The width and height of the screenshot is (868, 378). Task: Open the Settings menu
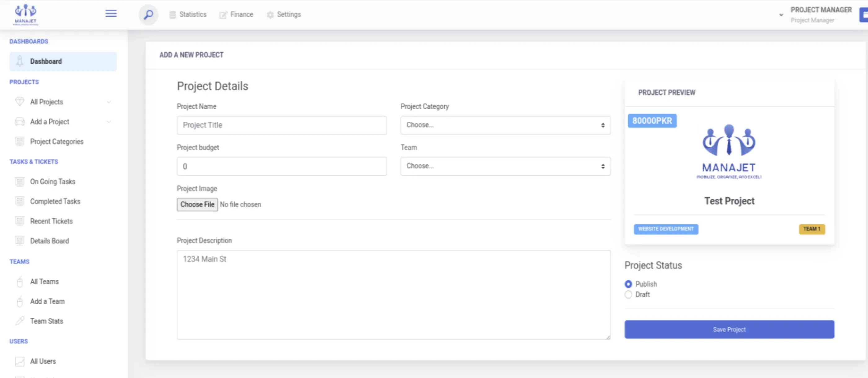pos(284,15)
